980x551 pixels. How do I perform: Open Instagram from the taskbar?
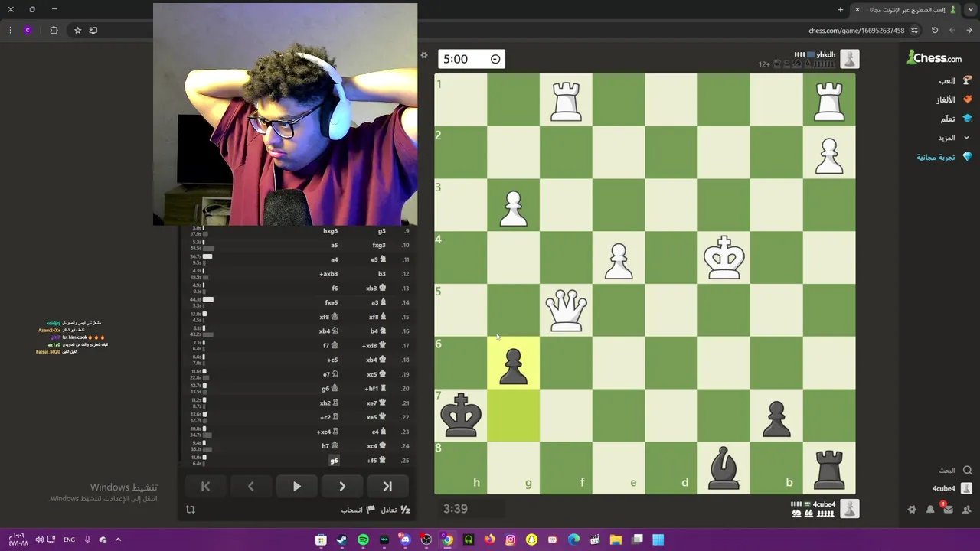[511, 540]
